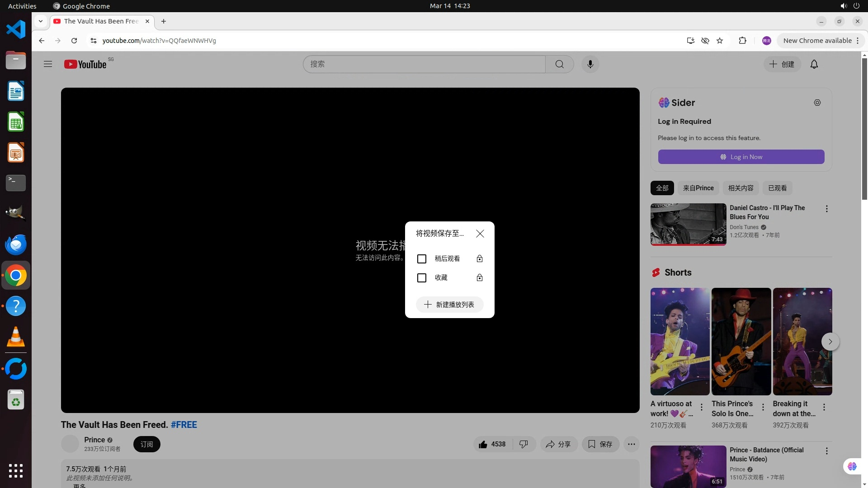Bookmark this page with star icon

(720, 41)
